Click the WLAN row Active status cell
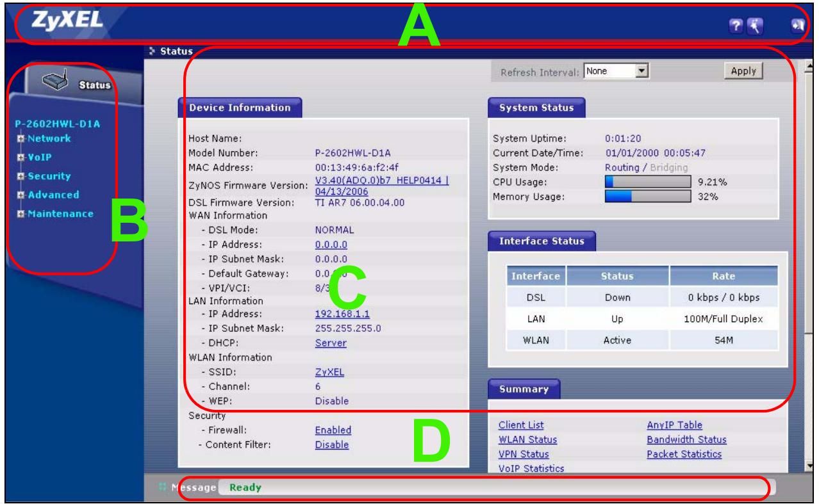819x504 pixels. (x=618, y=341)
